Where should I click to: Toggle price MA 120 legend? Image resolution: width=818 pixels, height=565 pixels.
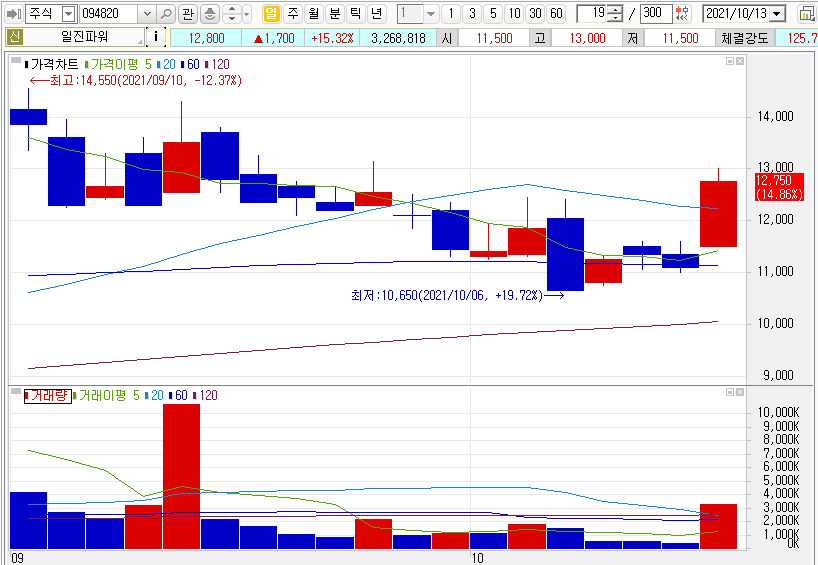click(218, 64)
